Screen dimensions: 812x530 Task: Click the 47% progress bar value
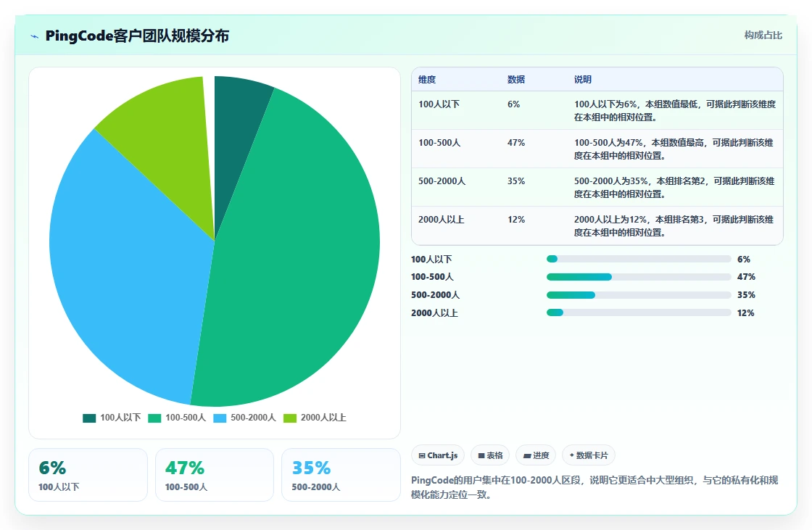[x=746, y=277]
